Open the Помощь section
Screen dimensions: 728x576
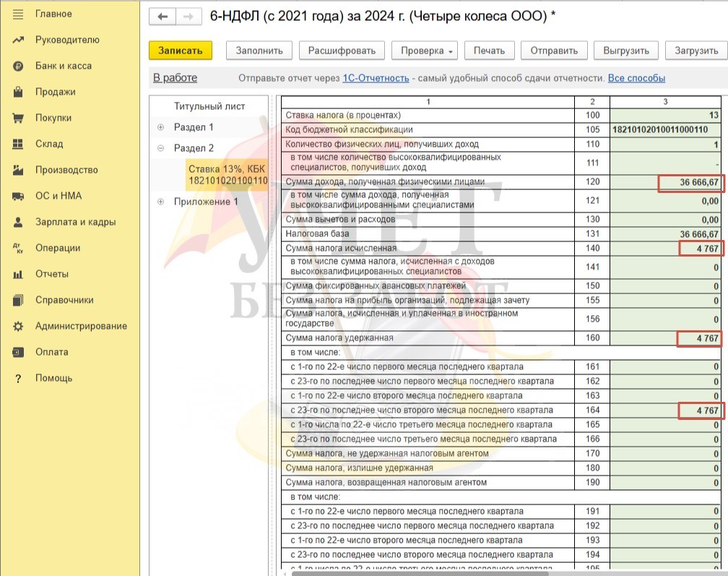(x=54, y=378)
